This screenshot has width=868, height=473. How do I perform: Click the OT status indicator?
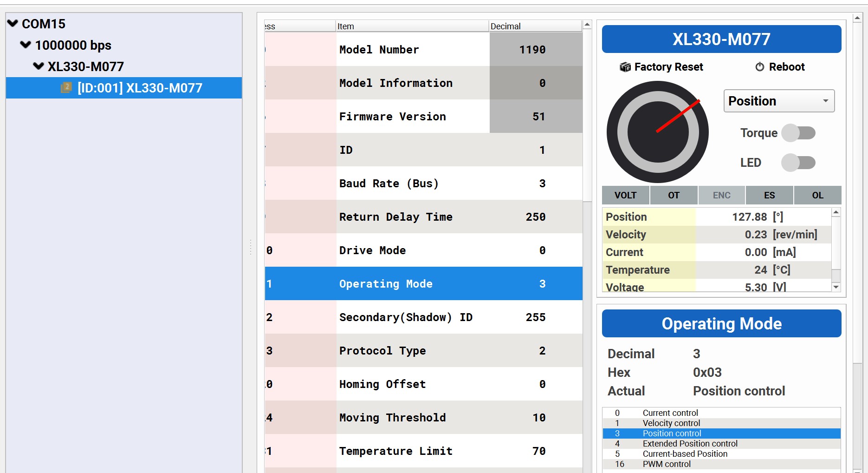click(x=674, y=195)
